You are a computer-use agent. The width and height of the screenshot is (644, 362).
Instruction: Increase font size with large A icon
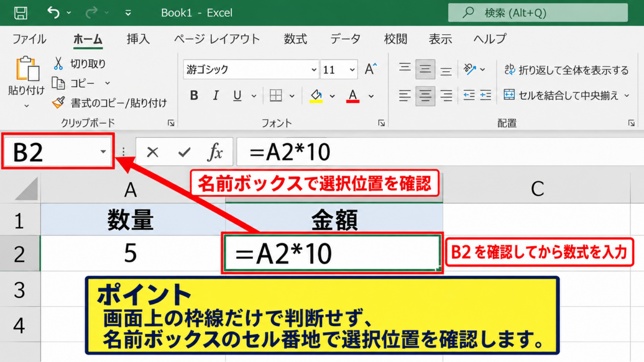tap(371, 69)
